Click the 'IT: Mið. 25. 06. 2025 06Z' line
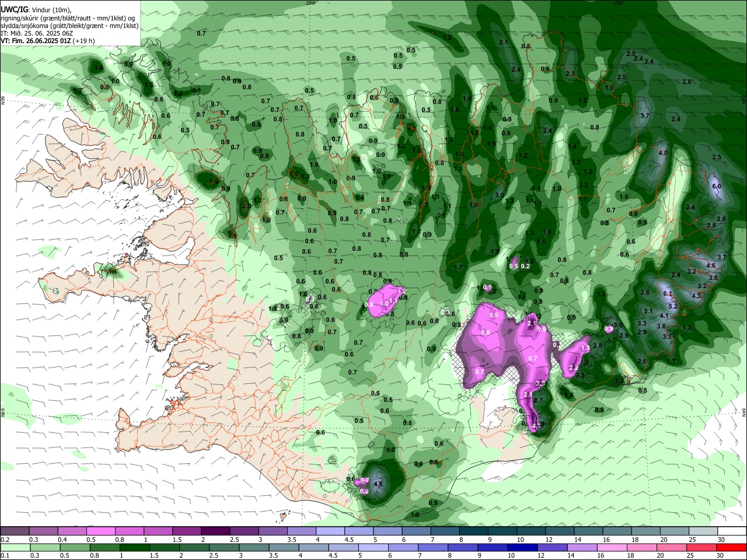 tap(37, 33)
